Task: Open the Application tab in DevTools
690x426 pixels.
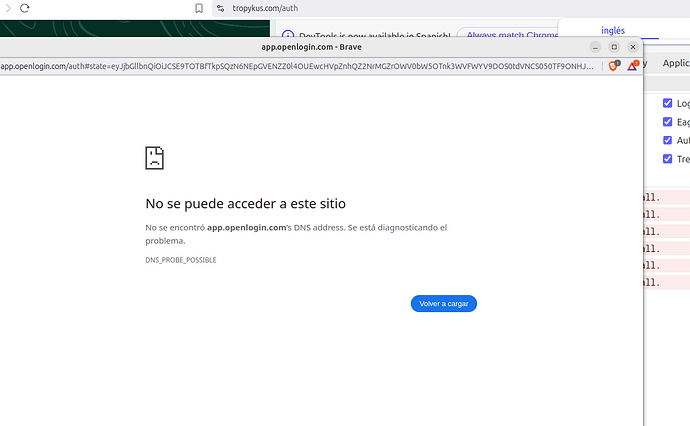Action: (675, 63)
